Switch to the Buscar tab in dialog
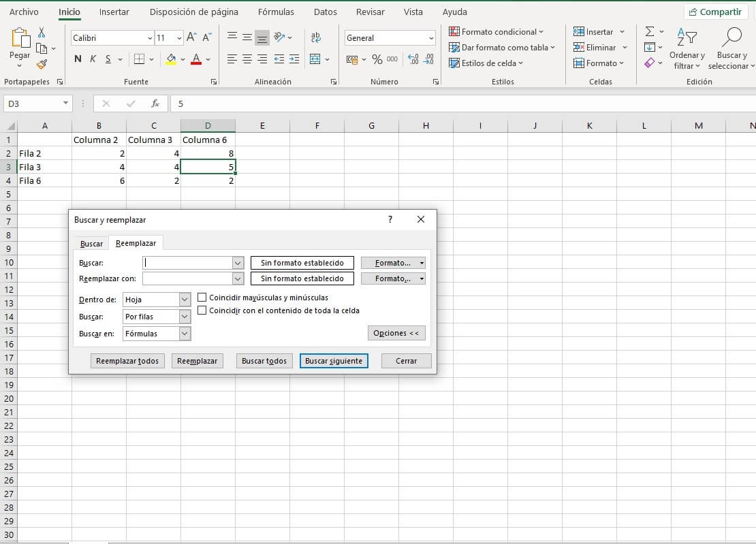This screenshot has height=544, width=756. tap(91, 244)
